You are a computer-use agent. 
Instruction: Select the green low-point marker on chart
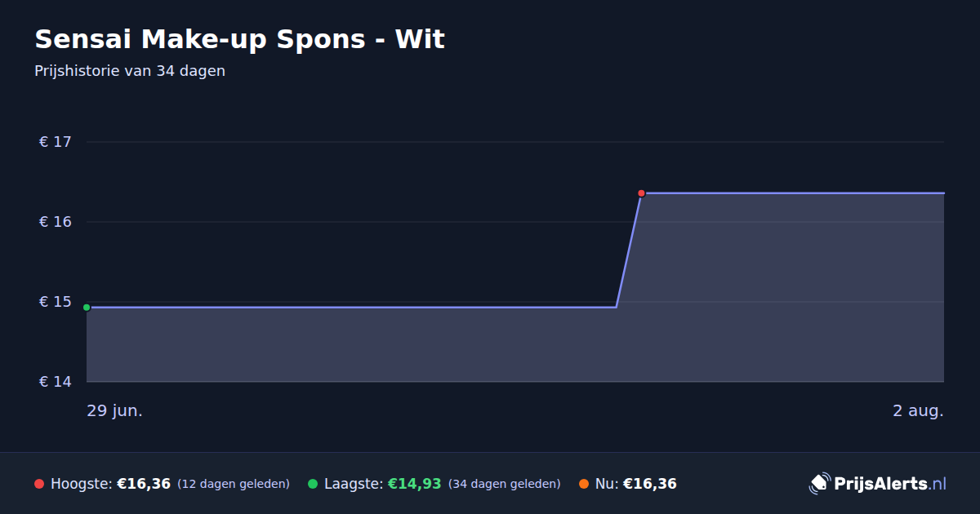pos(87,308)
